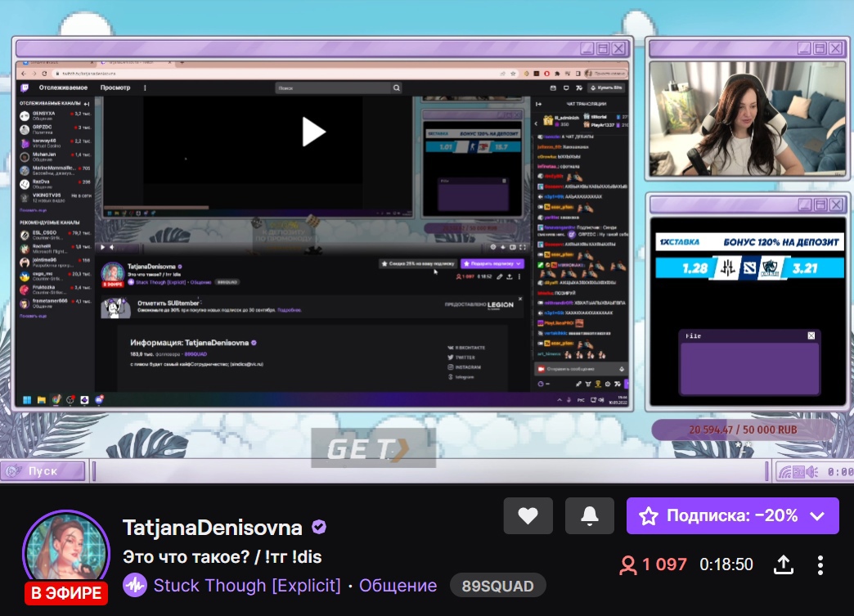Expand Показать ещё under the followed channels
The image size is (854, 616).
coord(34,209)
